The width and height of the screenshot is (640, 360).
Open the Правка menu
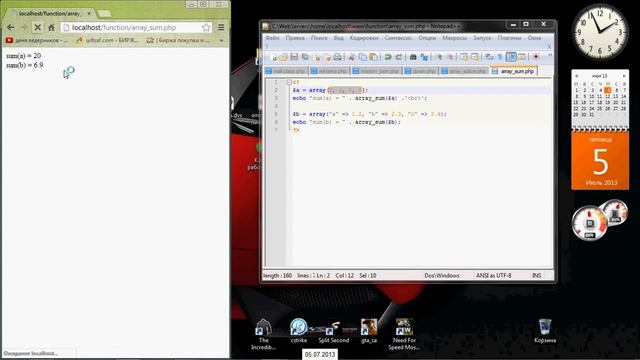click(295, 38)
